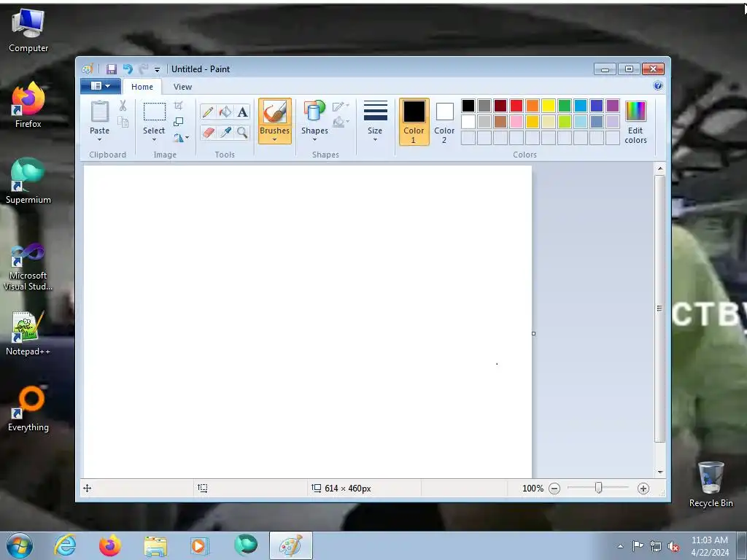Screen dimensions: 747x560
Task: Switch to the View ribbon tab
Action: pyautogui.click(x=182, y=87)
